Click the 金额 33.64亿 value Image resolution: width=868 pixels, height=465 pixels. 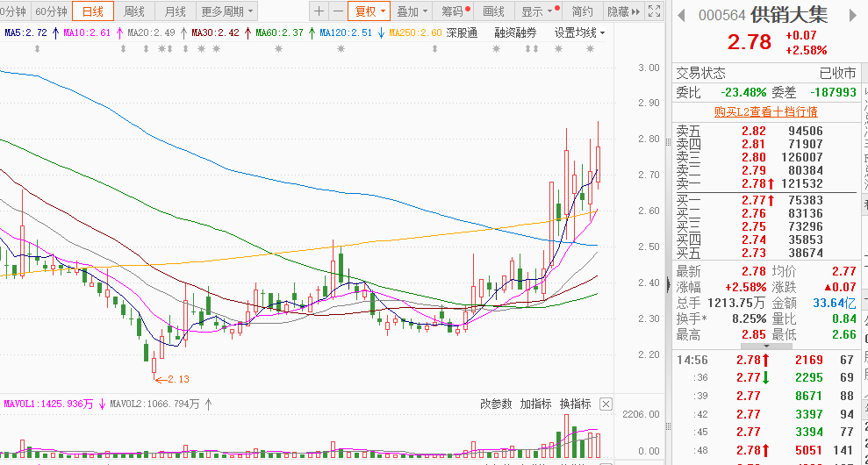pos(835,303)
